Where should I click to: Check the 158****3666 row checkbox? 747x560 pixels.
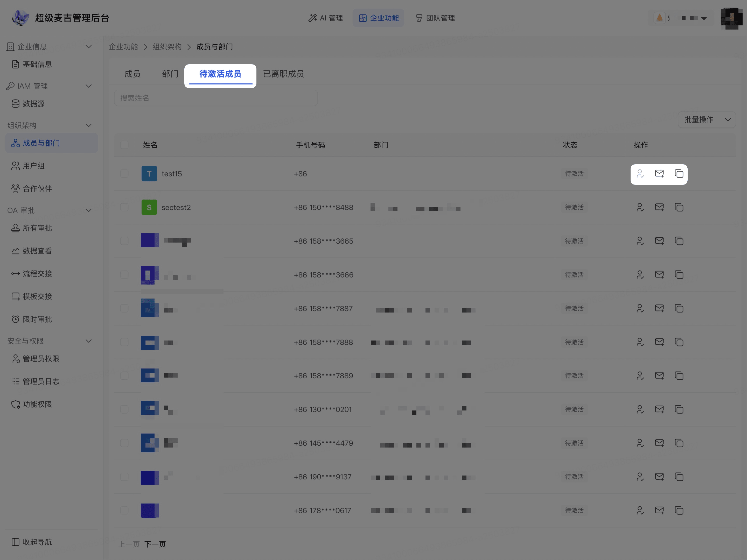click(124, 275)
